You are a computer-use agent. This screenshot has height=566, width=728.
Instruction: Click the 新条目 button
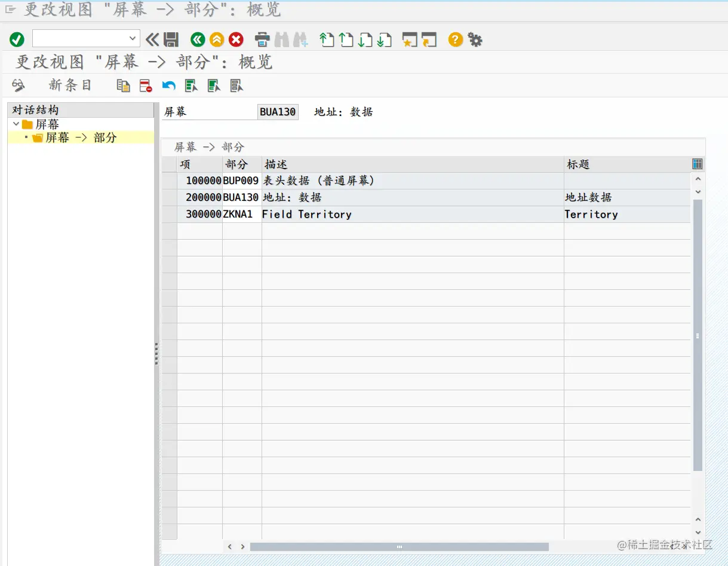coord(70,85)
